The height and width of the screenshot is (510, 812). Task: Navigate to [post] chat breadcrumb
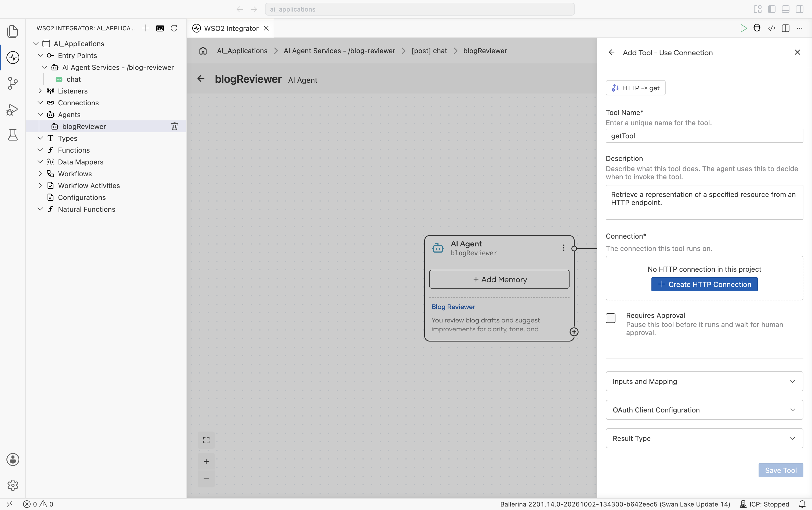[x=429, y=51]
